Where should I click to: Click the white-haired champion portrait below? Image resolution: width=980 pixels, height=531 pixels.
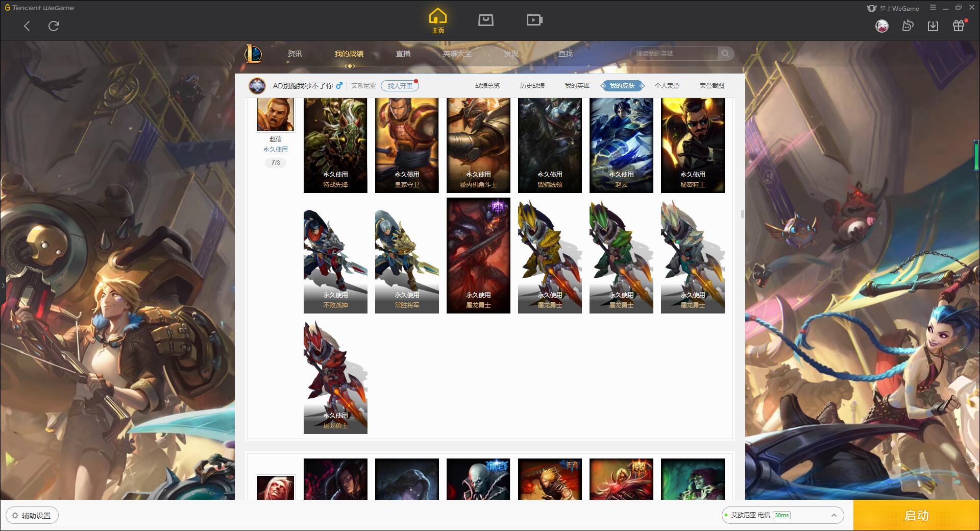click(x=276, y=488)
